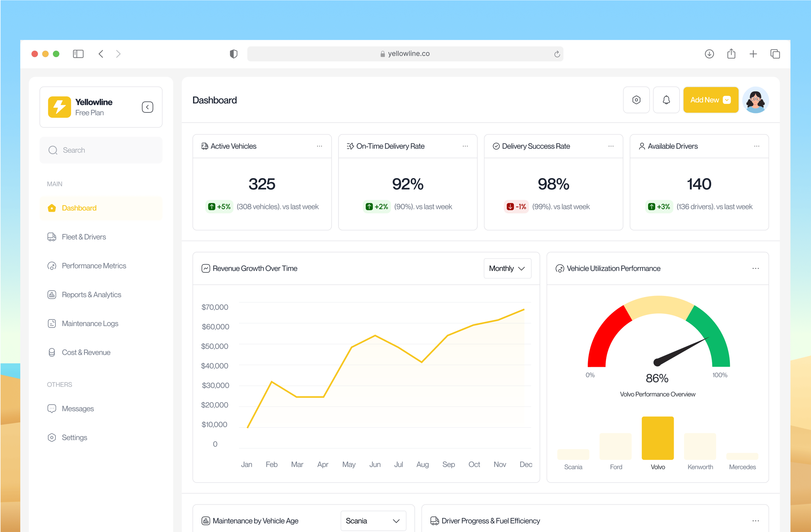Open notifications bell
This screenshot has height=532, width=811.
click(x=666, y=100)
